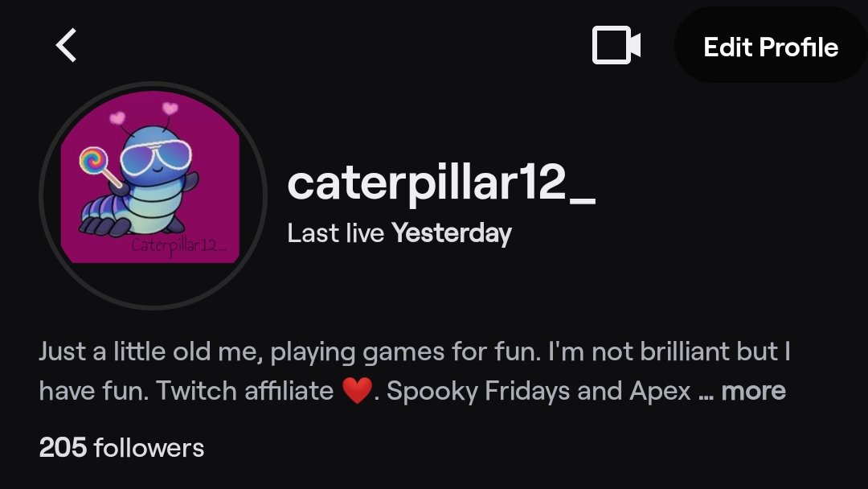Tap the Twitch affiliate text in bio

(x=245, y=391)
